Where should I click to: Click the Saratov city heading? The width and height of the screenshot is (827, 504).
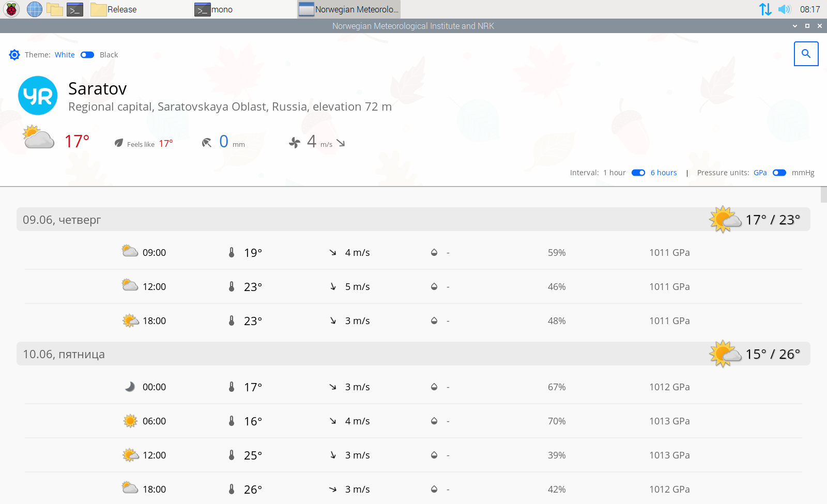click(x=97, y=89)
